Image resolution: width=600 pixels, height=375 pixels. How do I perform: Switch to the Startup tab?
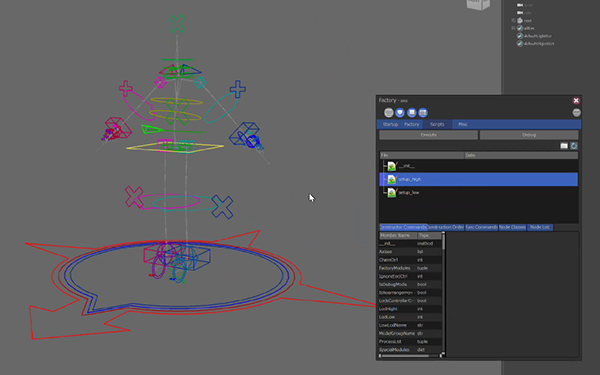pos(390,124)
